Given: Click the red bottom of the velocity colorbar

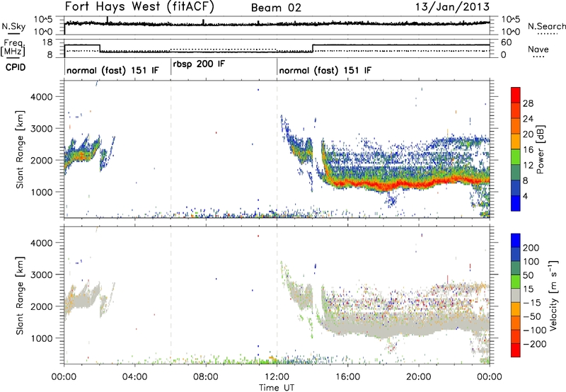Looking at the screenshot, I should [x=516, y=350].
